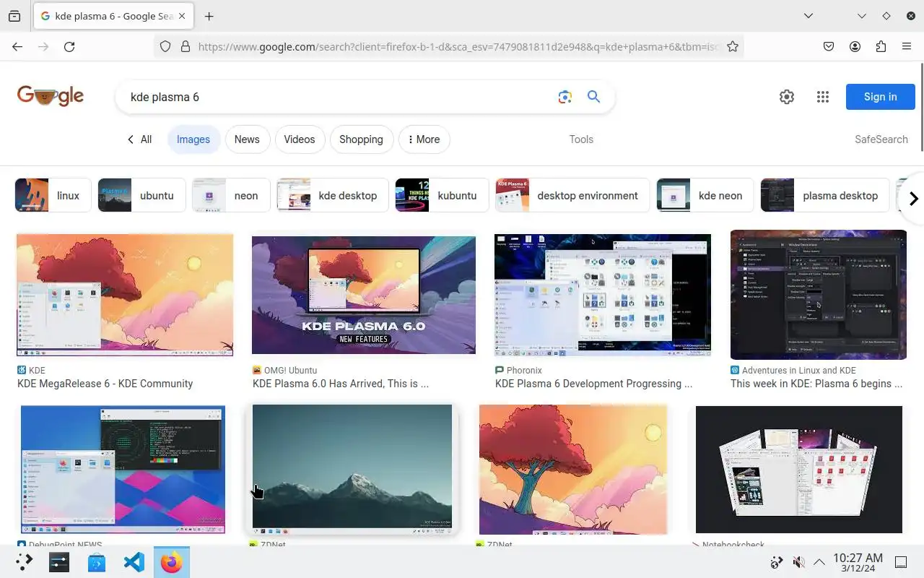Click the show desktop button in tray

[x=901, y=562]
